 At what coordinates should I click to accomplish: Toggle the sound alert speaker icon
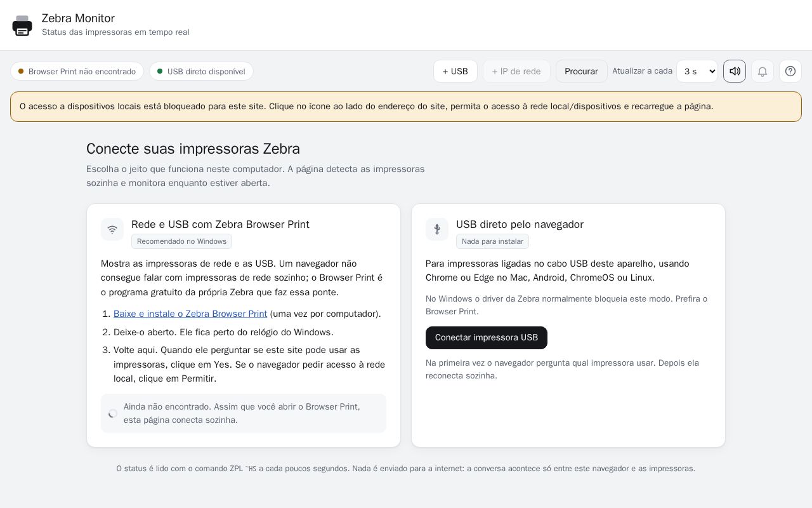tap(735, 71)
